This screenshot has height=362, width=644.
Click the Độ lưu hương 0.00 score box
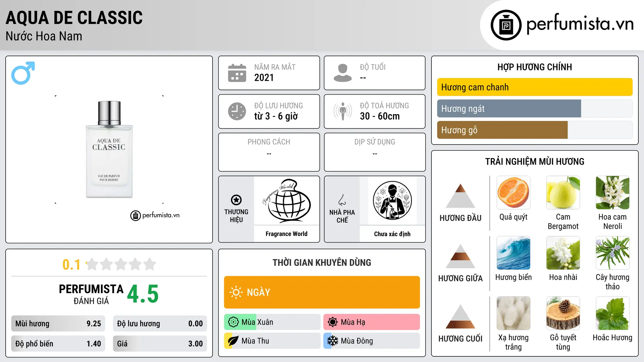click(160, 324)
